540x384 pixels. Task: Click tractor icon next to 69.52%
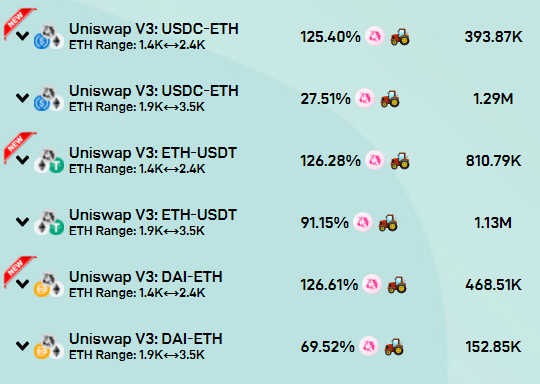point(394,346)
